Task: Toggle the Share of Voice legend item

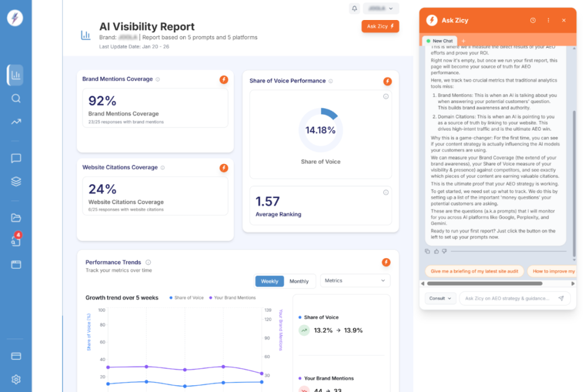Action: pyautogui.click(x=187, y=297)
